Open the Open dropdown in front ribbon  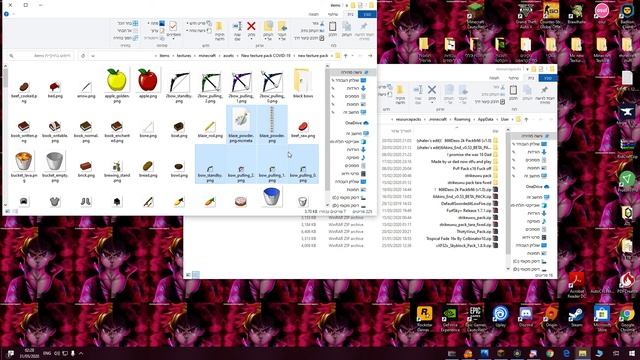pos(156,23)
